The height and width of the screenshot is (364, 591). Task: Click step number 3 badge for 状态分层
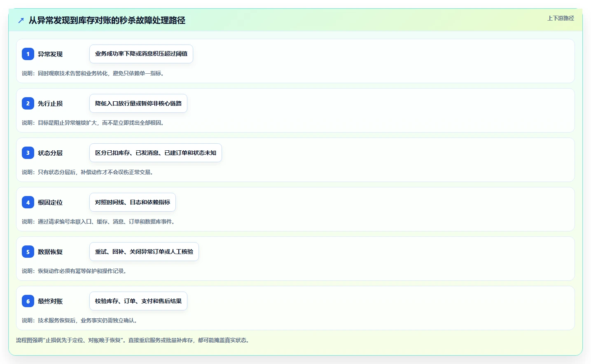28,153
